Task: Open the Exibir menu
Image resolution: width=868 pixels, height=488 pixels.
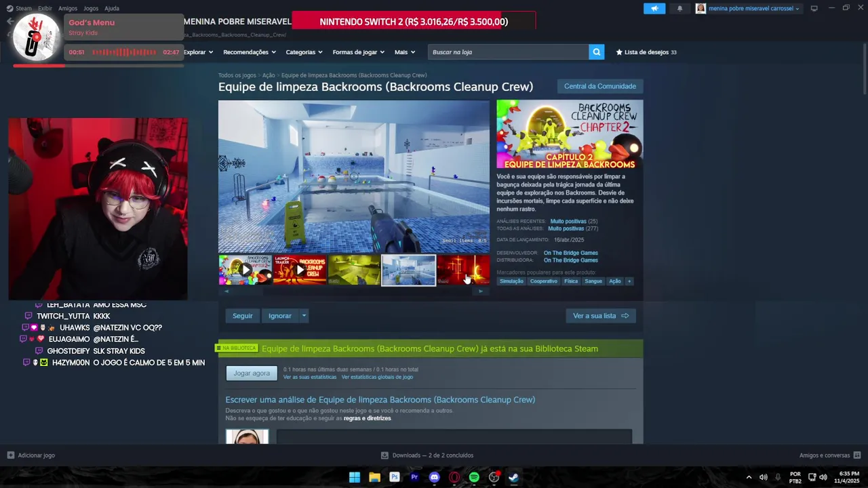Action: [45, 8]
